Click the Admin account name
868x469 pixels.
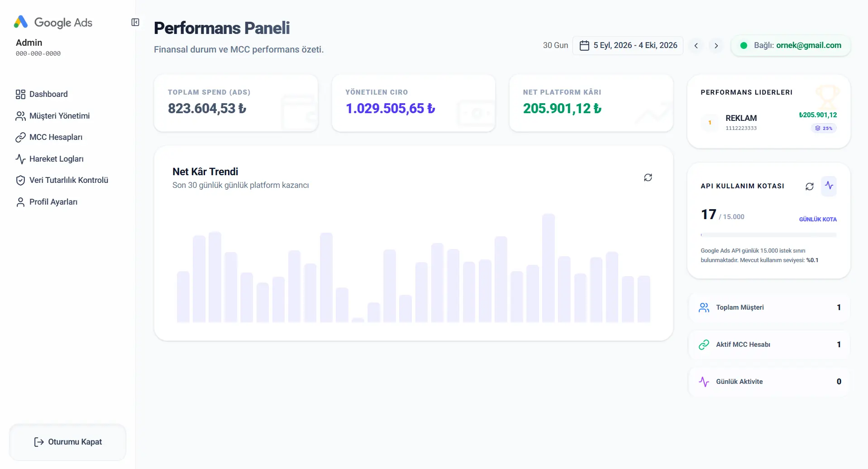click(29, 43)
